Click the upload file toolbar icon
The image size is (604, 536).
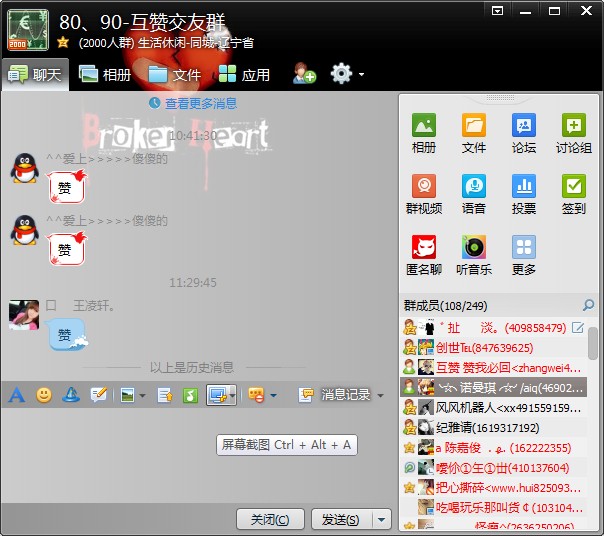coord(165,395)
